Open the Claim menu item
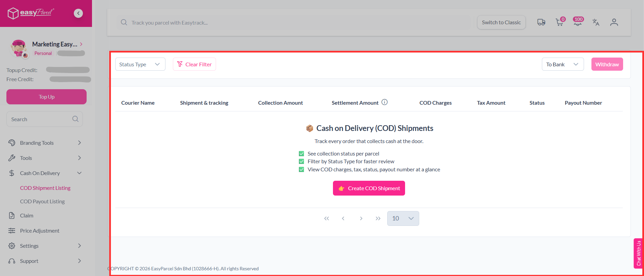 point(27,216)
